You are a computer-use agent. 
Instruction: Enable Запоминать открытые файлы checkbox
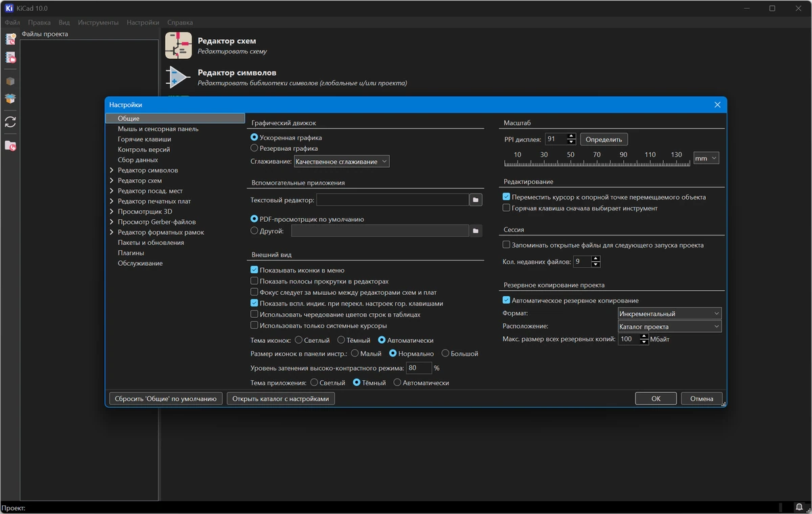click(507, 245)
